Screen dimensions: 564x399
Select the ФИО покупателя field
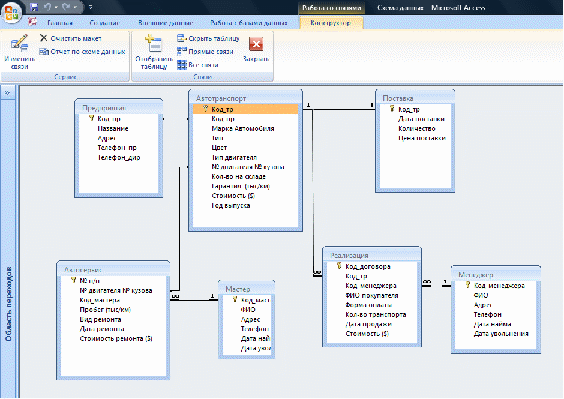click(x=372, y=295)
